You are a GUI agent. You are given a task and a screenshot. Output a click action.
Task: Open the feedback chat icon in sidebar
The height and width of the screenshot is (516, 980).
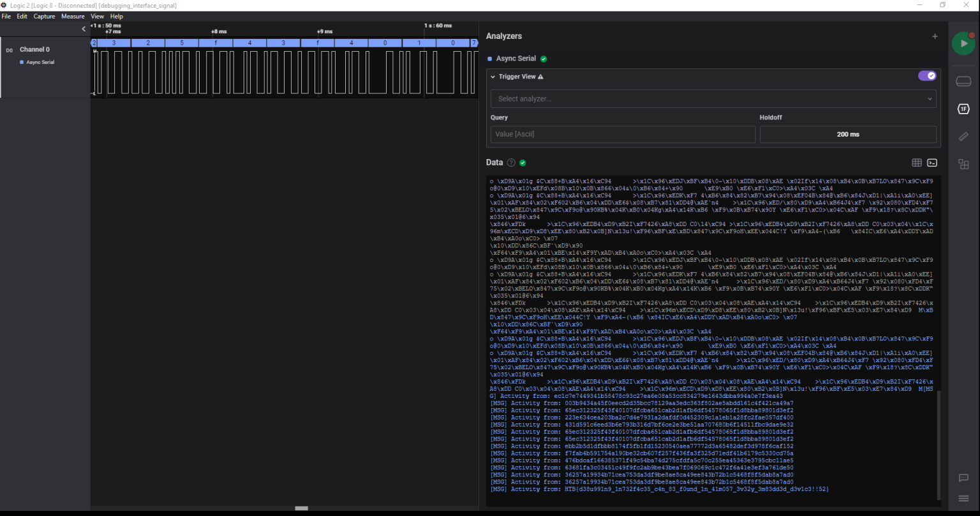click(x=963, y=478)
